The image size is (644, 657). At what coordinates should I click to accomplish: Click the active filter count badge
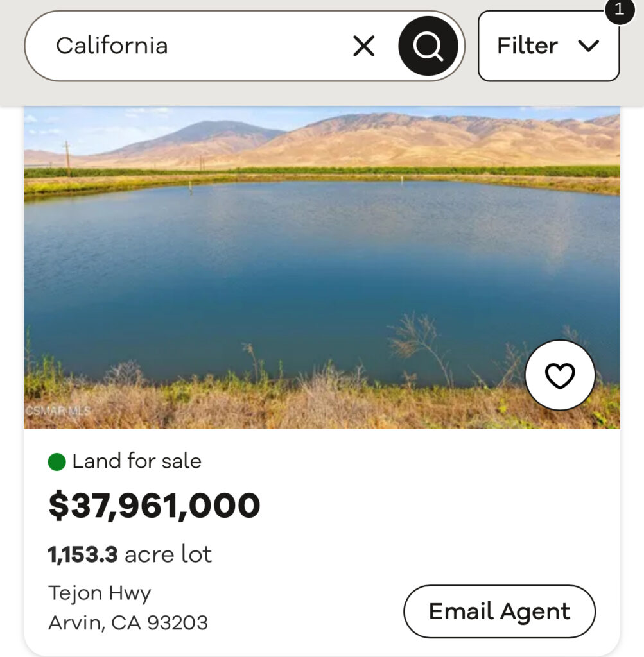(619, 10)
